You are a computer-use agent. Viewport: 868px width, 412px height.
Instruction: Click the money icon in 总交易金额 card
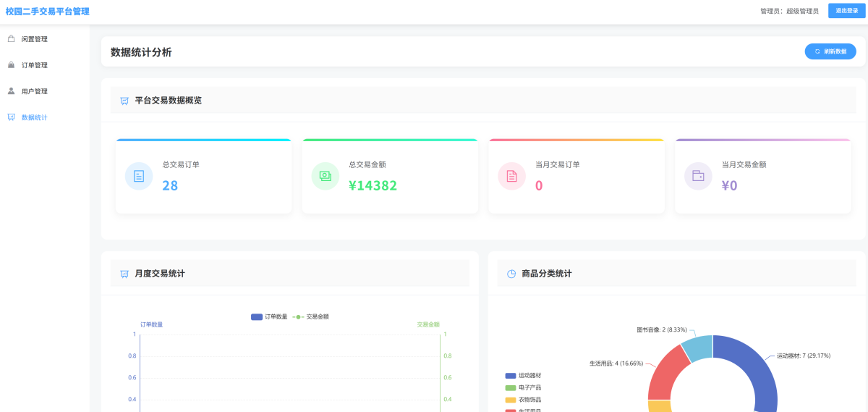[325, 176]
